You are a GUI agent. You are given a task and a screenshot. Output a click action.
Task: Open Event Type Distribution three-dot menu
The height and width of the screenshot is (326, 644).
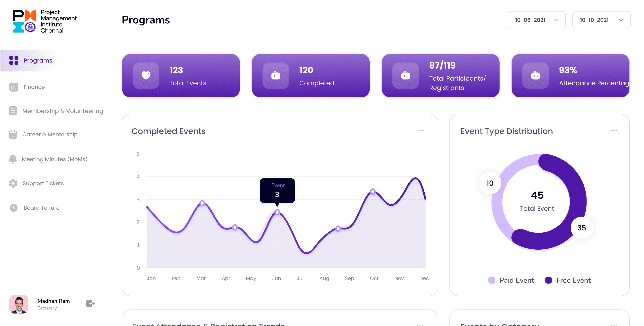pos(614,131)
